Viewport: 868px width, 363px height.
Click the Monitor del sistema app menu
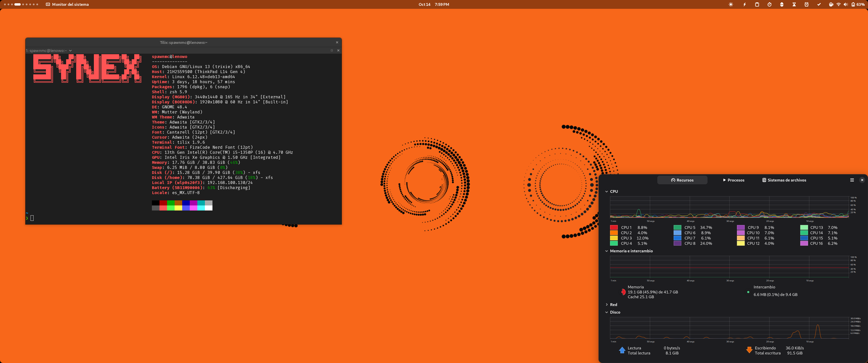tap(67, 4)
